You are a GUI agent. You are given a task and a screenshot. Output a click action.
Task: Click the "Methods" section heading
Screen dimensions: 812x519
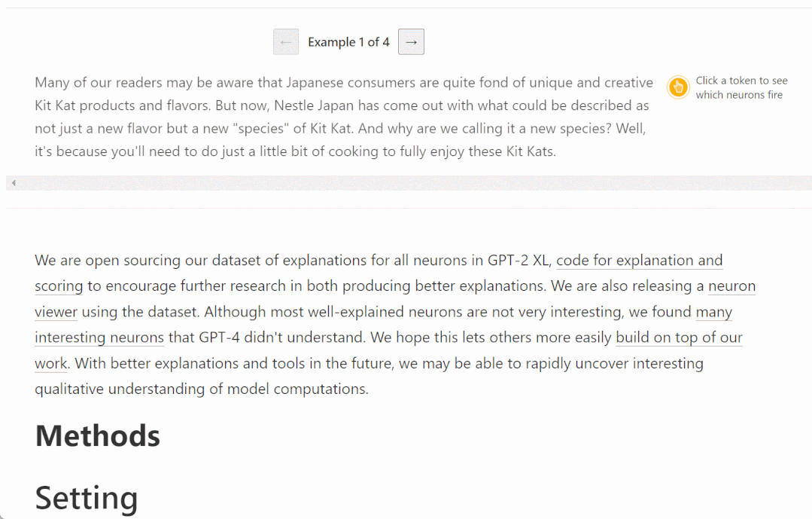click(97, 435)
